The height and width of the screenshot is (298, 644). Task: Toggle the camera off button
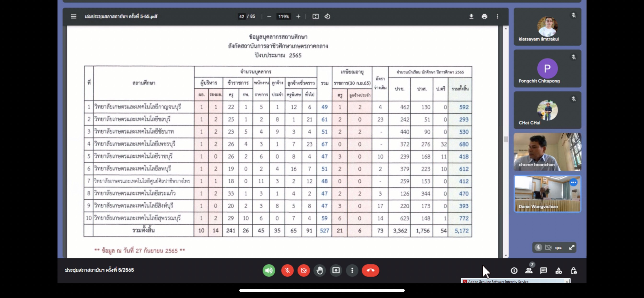coord(304,270)
